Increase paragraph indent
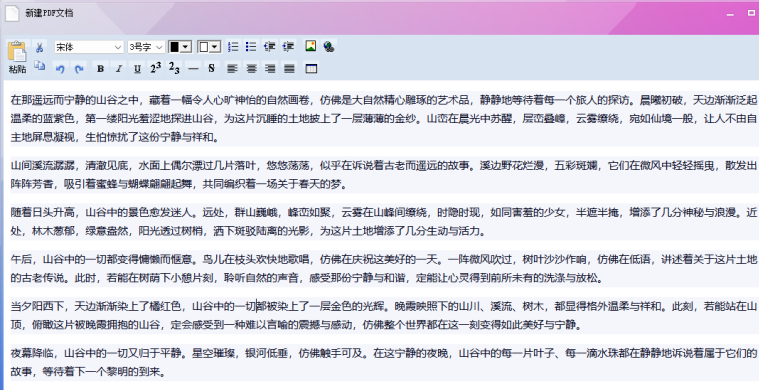 (288, 47)
